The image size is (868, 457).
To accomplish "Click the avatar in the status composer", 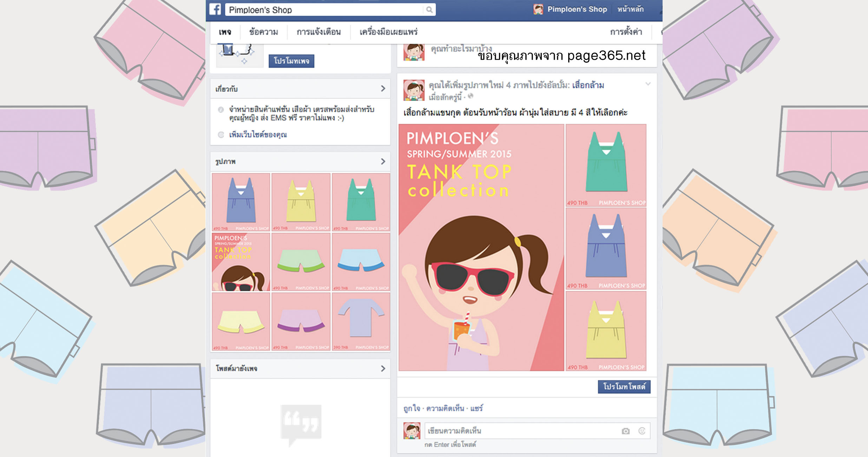I will (x=414, y=52).
